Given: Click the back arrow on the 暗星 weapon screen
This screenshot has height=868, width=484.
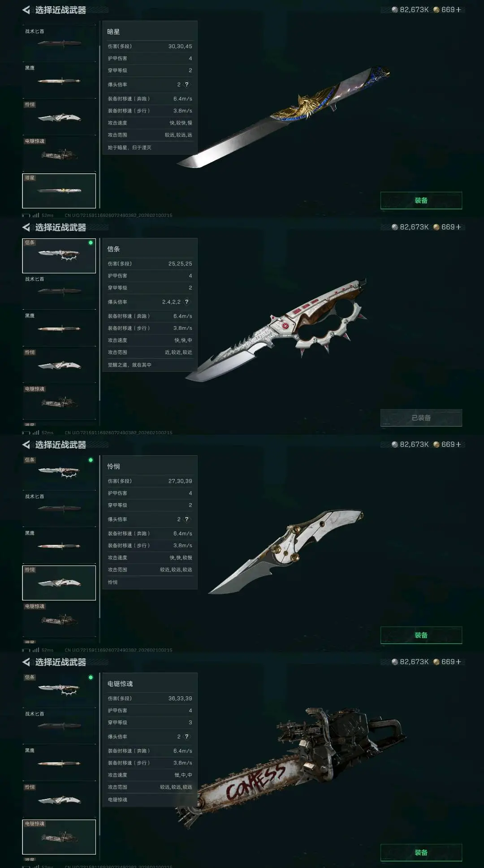Looking at the screenshot, I should click(x=26, y=10).
